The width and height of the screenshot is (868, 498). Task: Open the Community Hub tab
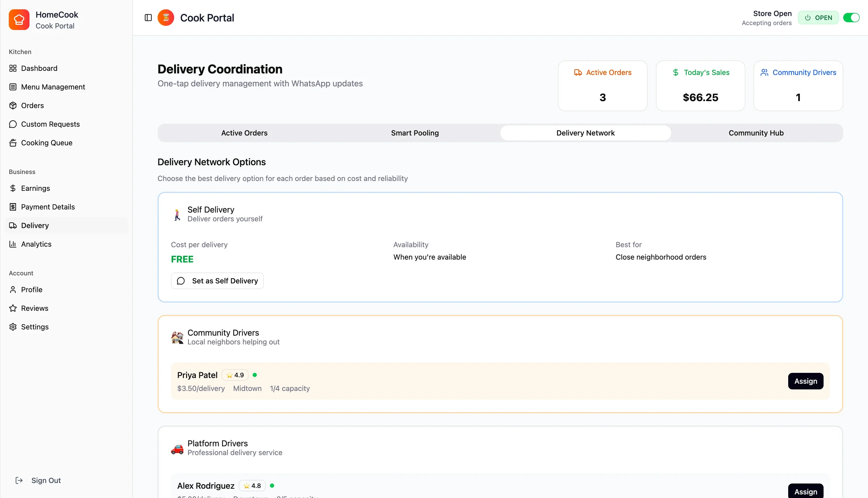click(756, 133)
